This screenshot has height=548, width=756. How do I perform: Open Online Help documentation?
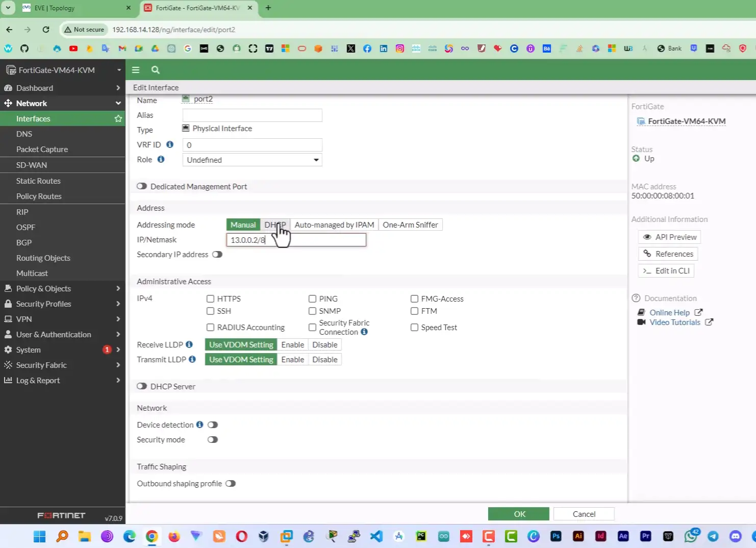(669, 312)
